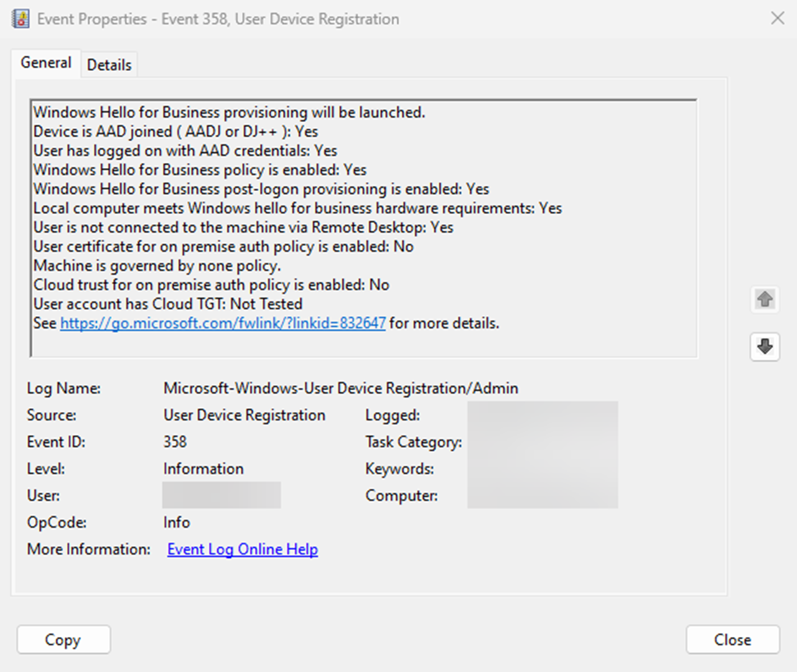
Task: Click the 'OpCode:' label
Action: [57, 523]
